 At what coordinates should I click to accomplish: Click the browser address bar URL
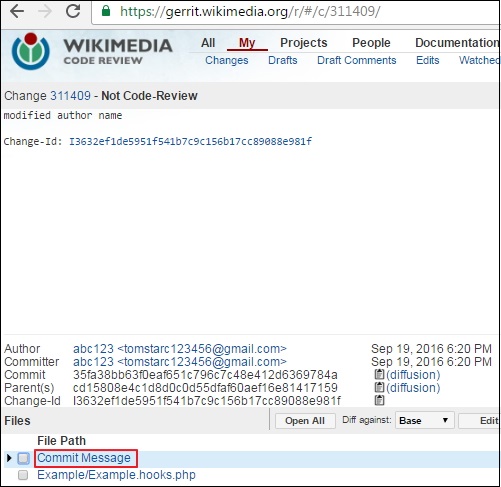click(250, 12)
